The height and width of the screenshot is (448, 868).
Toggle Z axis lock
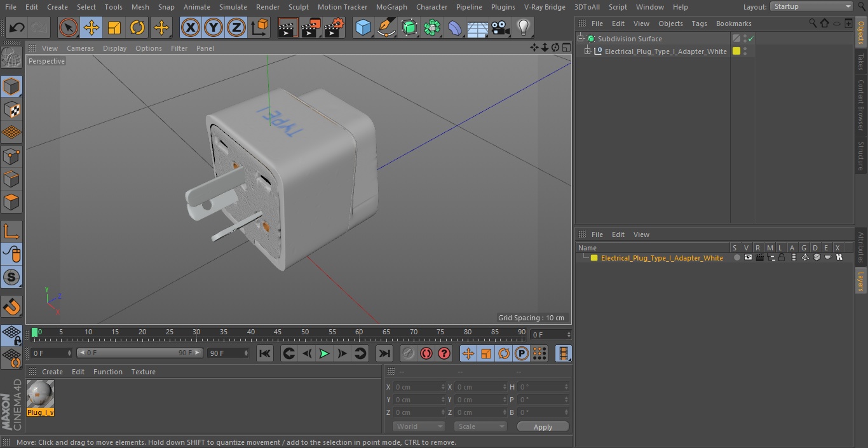pyautogui.click(x=236, y=27)
